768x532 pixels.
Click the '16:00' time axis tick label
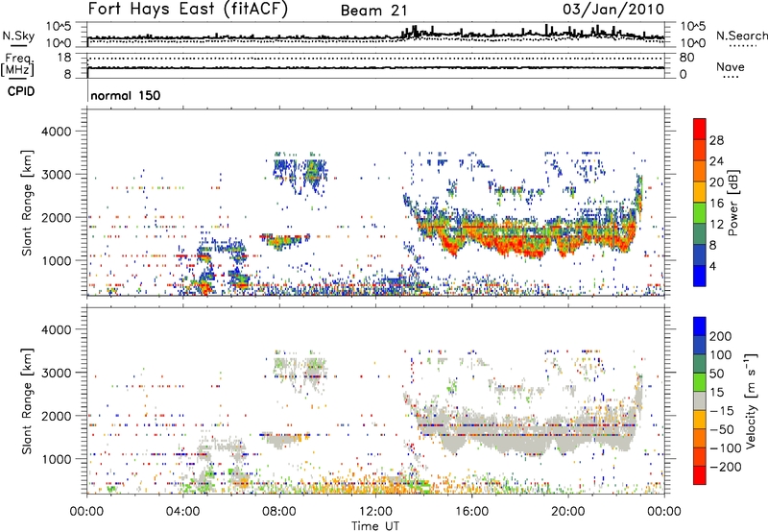[x=471, y=512]
